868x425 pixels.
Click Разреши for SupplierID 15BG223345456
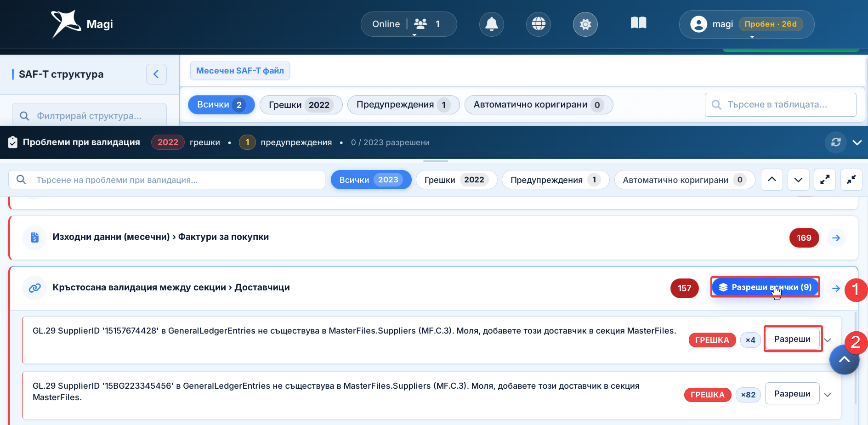[x=792, y=394]
